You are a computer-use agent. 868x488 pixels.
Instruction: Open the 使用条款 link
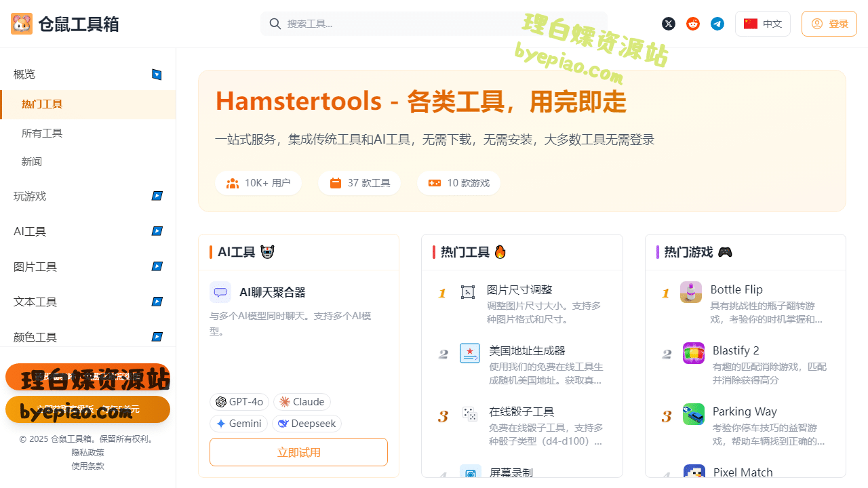coord(88,466)
